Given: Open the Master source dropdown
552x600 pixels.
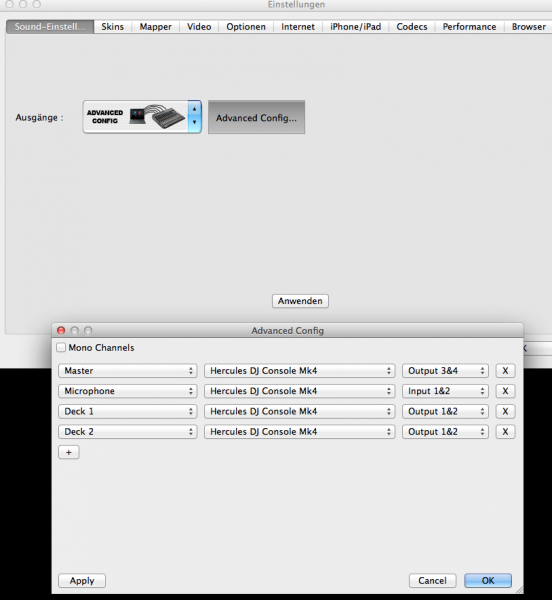Looking at the screenshot, I should pyautogui.click(x=127, y=370).
